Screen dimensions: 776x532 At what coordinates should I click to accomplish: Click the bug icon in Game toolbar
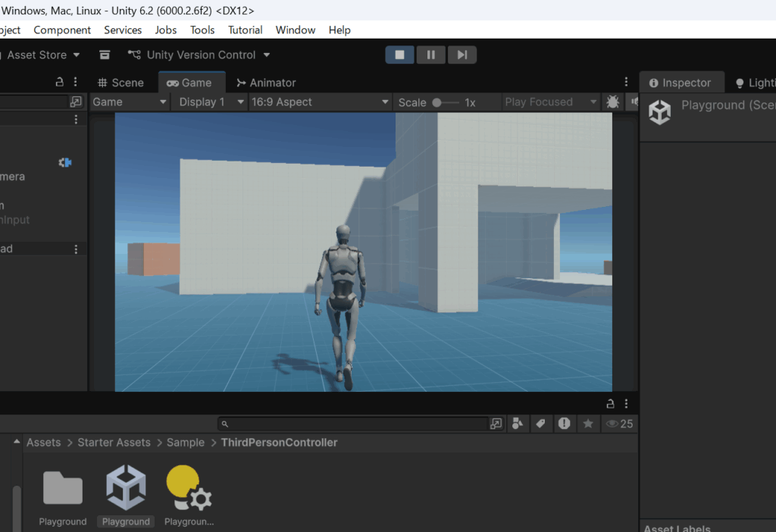click(613, 102)
